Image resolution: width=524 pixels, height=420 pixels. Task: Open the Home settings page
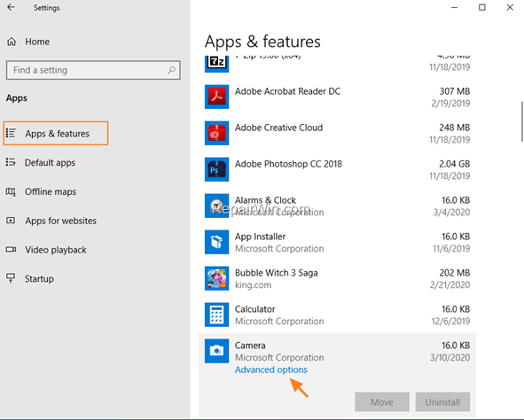point(37,42)
